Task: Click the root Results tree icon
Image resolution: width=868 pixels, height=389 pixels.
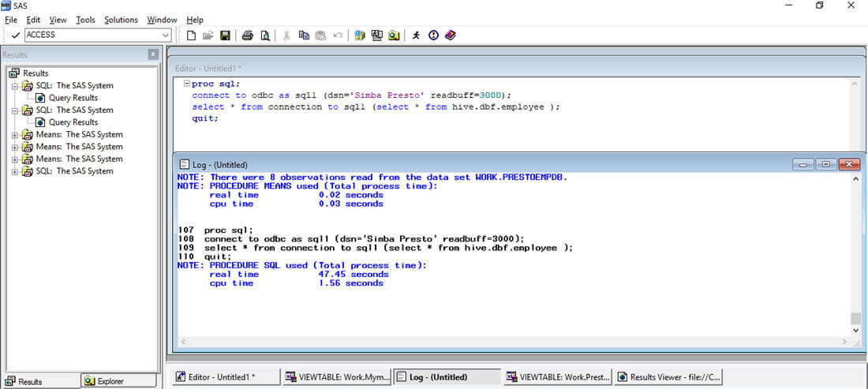Action: 14,73
